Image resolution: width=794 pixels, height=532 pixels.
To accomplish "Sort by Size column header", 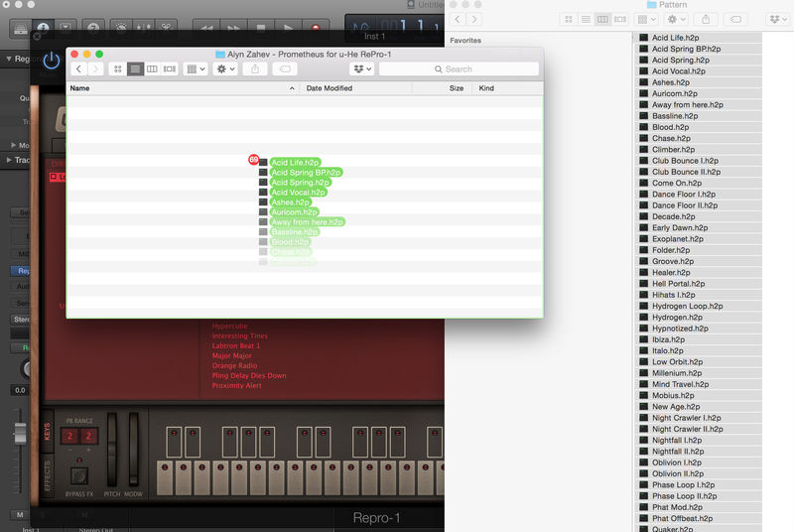I will pos(443,88).
